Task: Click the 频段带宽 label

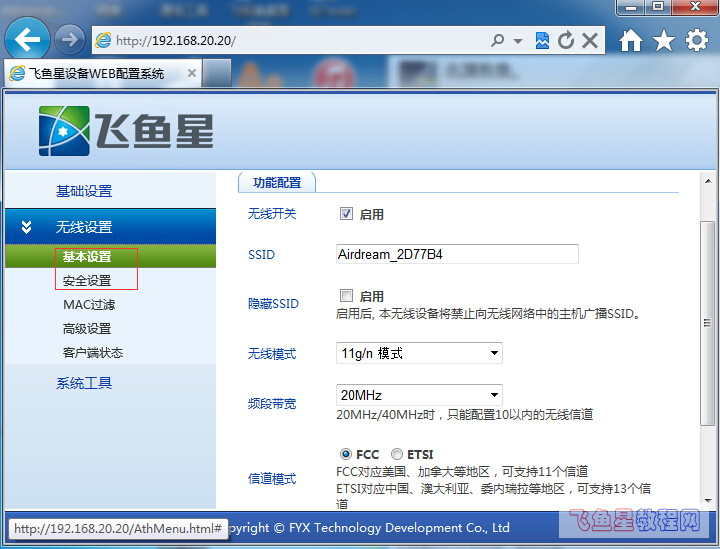Action: [272, 403]
